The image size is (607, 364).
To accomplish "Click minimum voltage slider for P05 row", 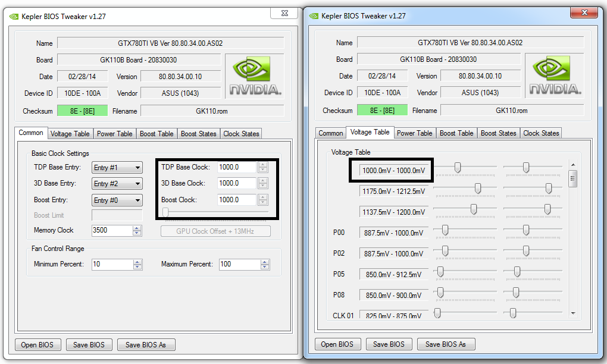I will pyautogui.click(x=440, y=272).
